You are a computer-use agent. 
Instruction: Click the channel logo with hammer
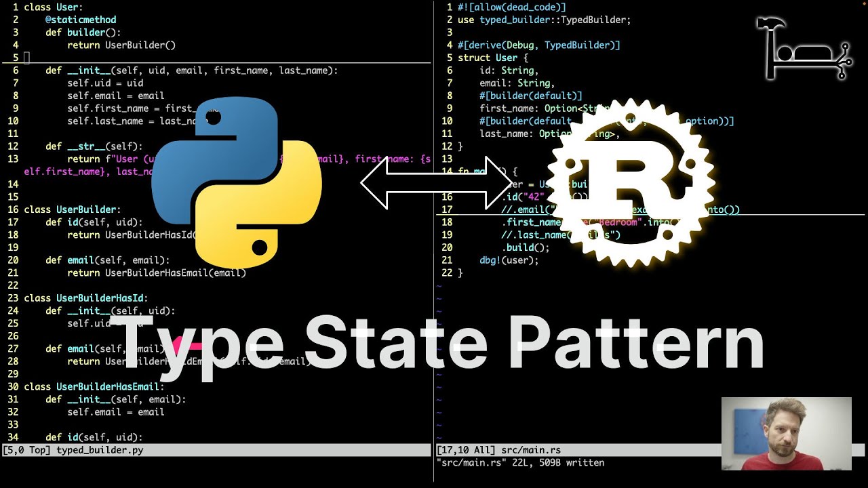click(804, 49)
